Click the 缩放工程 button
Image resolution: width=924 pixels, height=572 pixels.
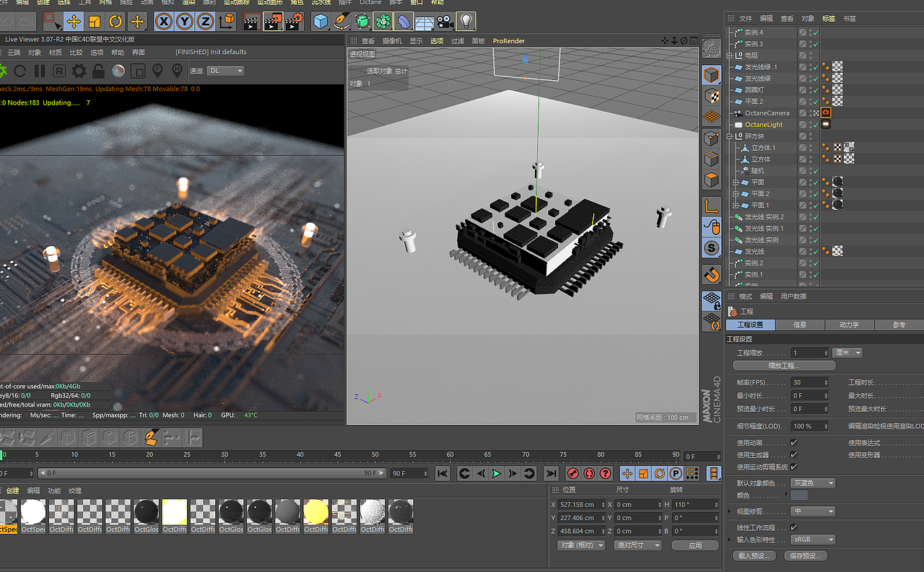(784, 366)
